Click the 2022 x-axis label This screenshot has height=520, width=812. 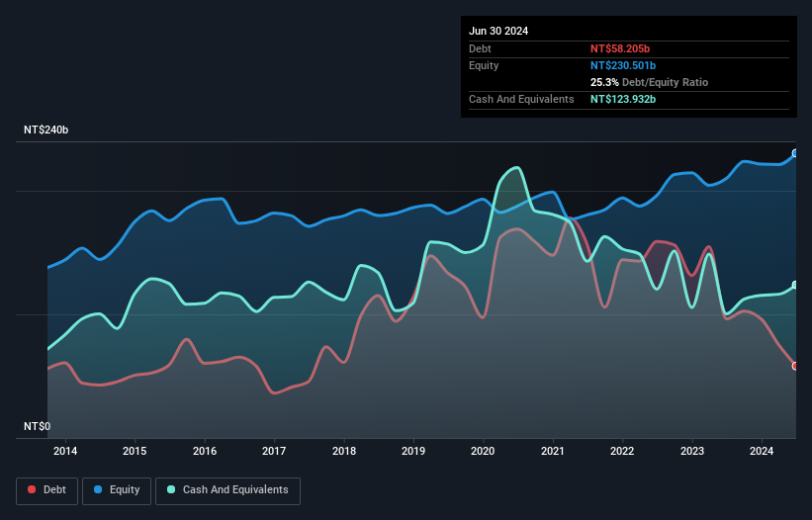[622, 451]
